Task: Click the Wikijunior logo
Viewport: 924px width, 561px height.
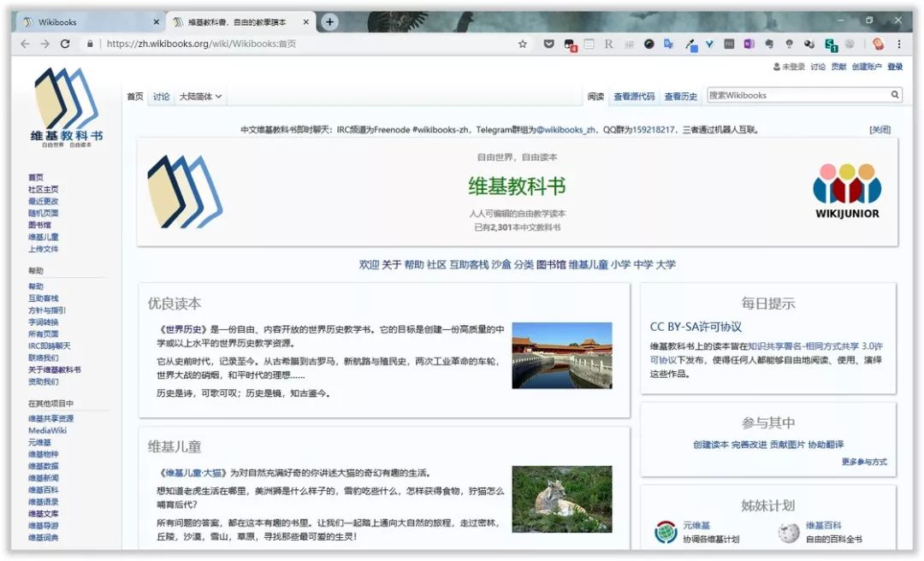Action: (x=847, y=191)
